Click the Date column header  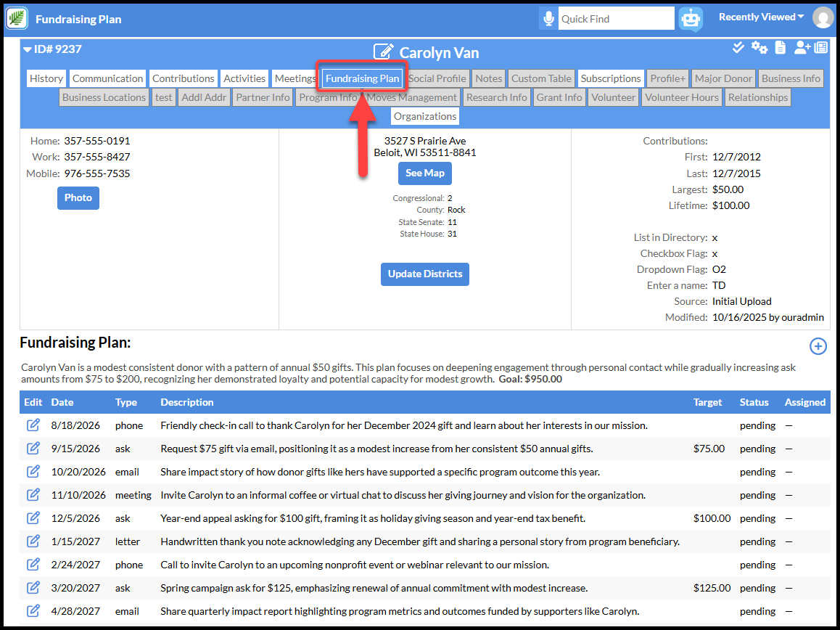coord(62,402)
